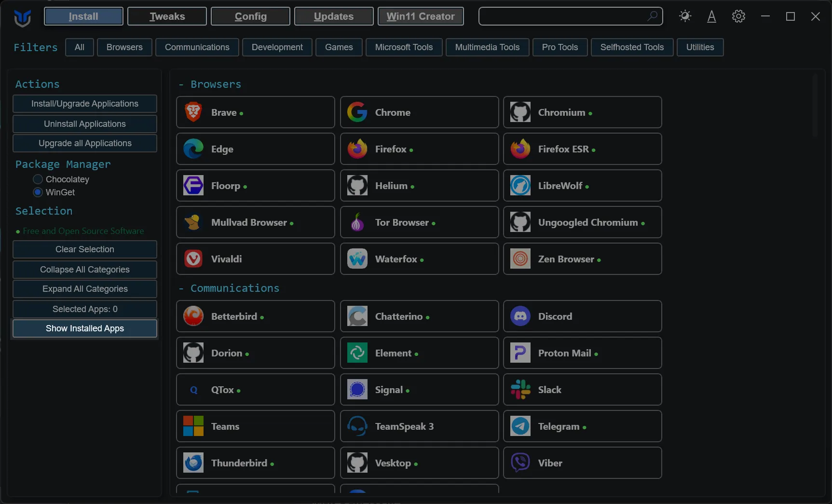This screenshot has height=504, width=832.
Task: Click the Mullvad Browser icon
Action: (193, 222)
